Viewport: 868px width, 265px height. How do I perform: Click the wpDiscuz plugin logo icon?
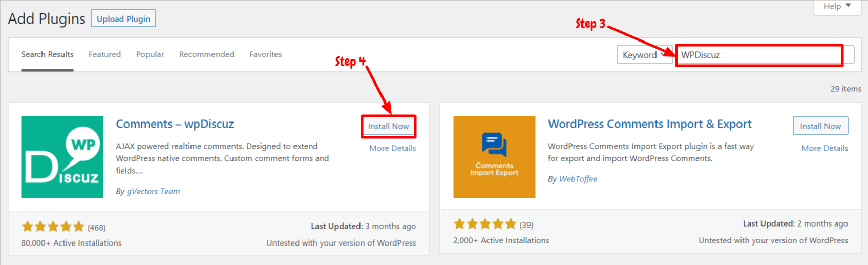point(62,157)
